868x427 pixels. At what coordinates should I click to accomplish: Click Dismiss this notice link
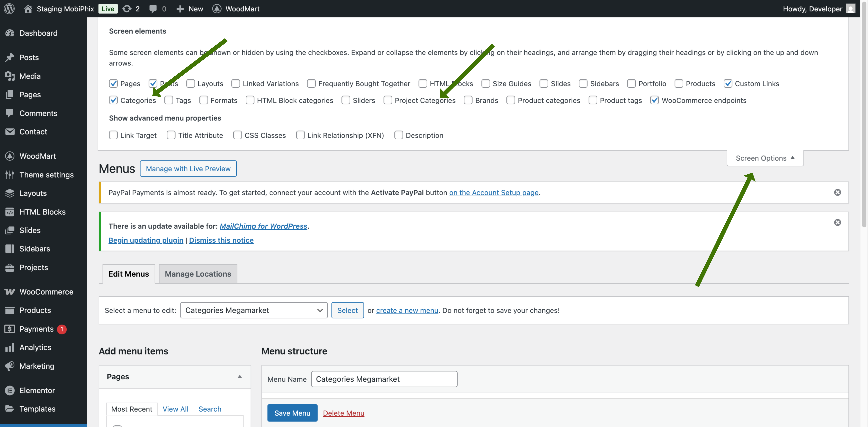click(x=221, y=240)
